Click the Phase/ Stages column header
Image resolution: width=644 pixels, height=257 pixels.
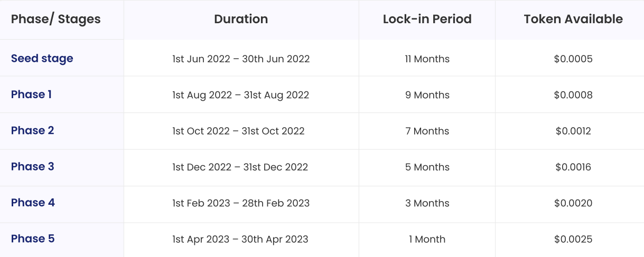[x=56, y=20]
